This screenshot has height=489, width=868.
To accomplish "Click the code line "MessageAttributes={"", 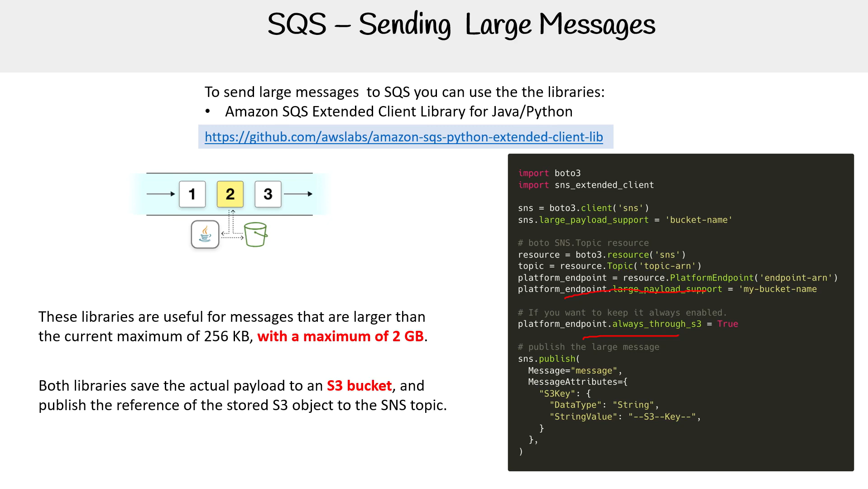I will pos(578,382).
